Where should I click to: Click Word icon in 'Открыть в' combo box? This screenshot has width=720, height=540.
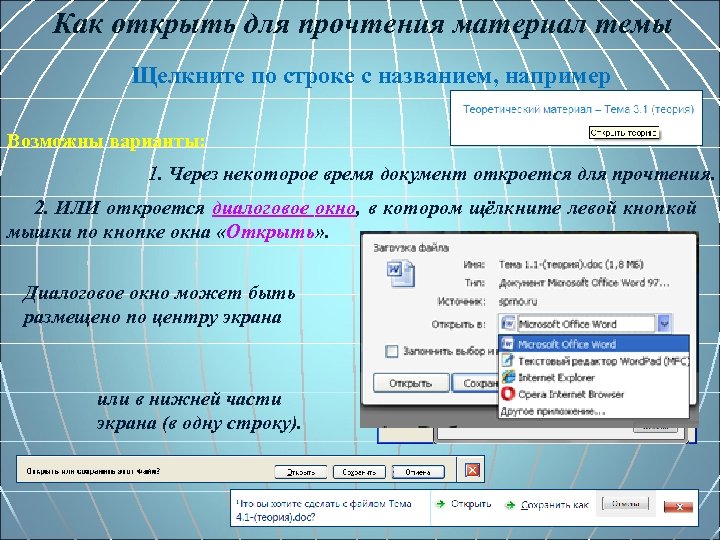(508, 324)
